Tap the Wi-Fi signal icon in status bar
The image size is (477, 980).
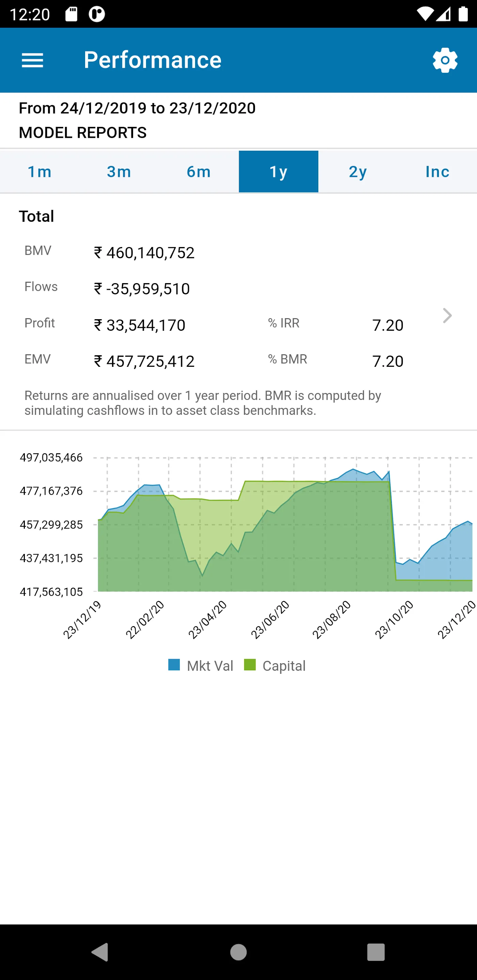pos(425,14)
